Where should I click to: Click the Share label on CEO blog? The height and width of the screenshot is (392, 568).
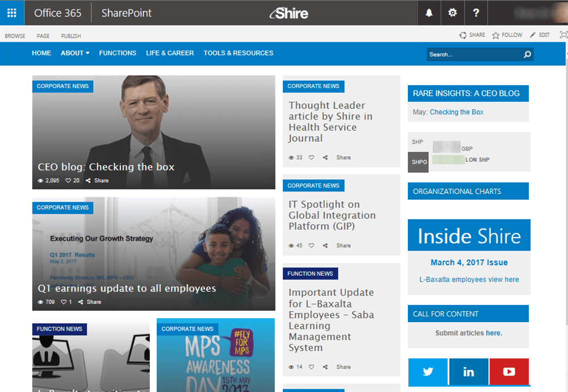click(x=102, y=181)
